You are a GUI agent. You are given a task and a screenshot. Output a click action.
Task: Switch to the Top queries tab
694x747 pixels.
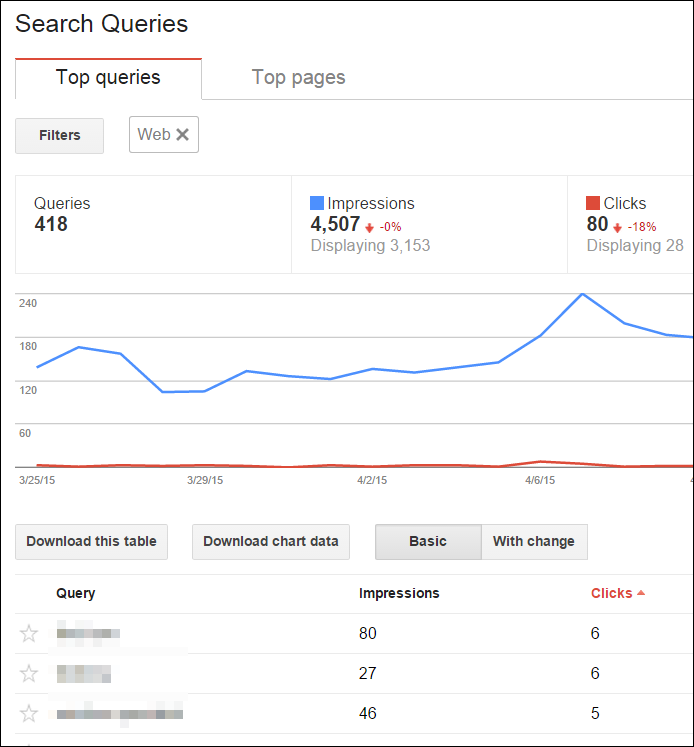[108, 79]
